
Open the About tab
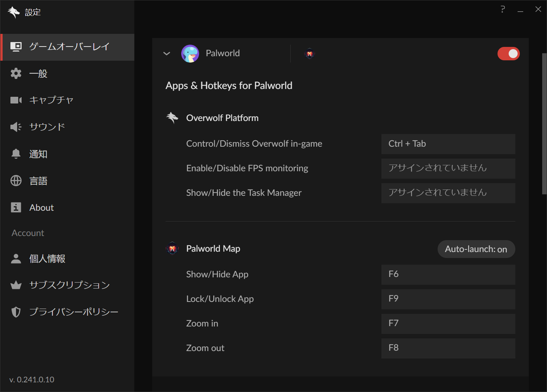point(67,207)
